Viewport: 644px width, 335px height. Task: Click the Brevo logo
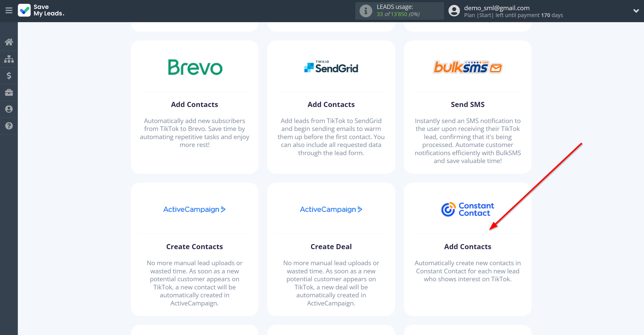point(195,67)
